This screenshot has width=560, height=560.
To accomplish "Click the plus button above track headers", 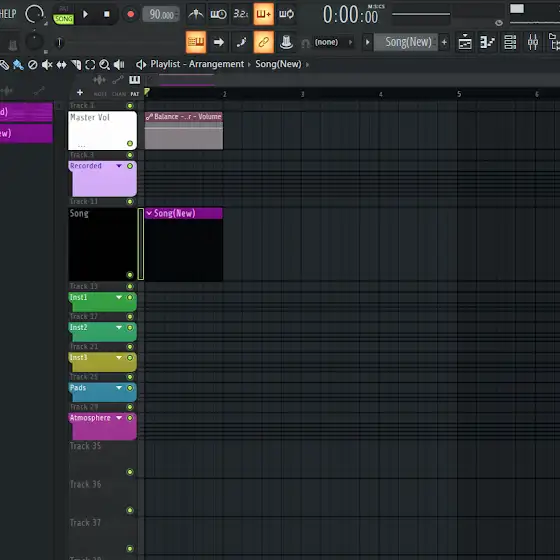I will (x=80, y=93).
